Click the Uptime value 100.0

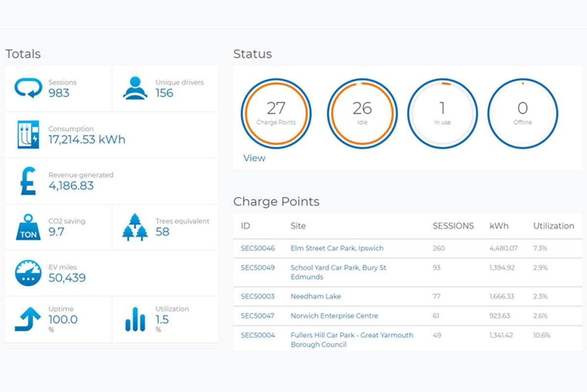63,320
